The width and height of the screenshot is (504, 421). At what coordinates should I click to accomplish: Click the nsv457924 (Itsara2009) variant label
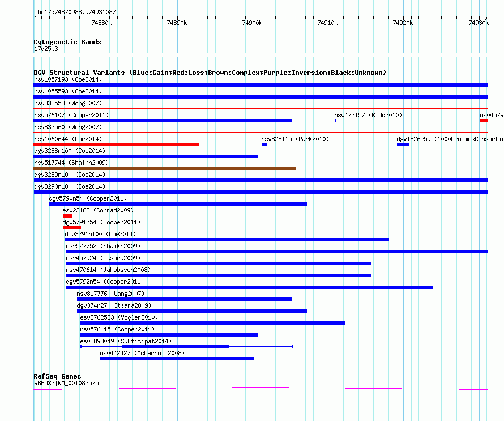(x=103, y=258)
